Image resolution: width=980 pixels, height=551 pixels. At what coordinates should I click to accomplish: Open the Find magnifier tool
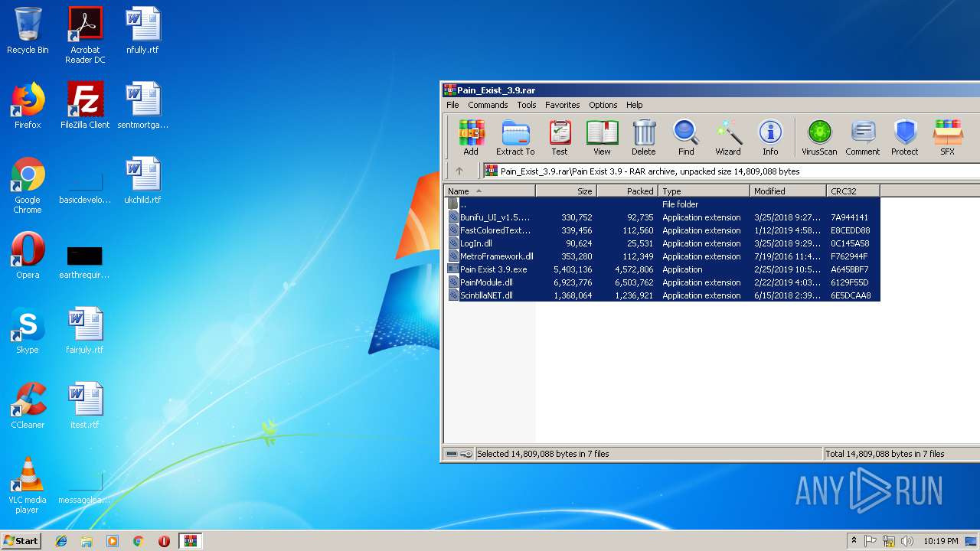[686, 138]
